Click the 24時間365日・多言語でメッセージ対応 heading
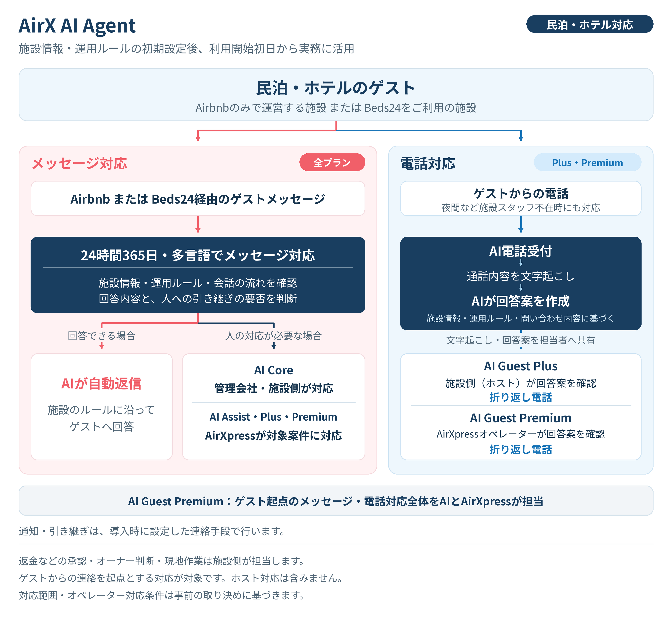Viewport: 672px width, 620px height. 198,255
